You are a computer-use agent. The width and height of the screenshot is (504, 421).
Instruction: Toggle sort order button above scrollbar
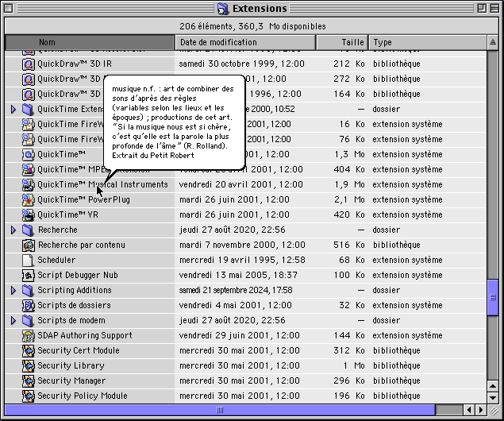click(x=493, y=42)
